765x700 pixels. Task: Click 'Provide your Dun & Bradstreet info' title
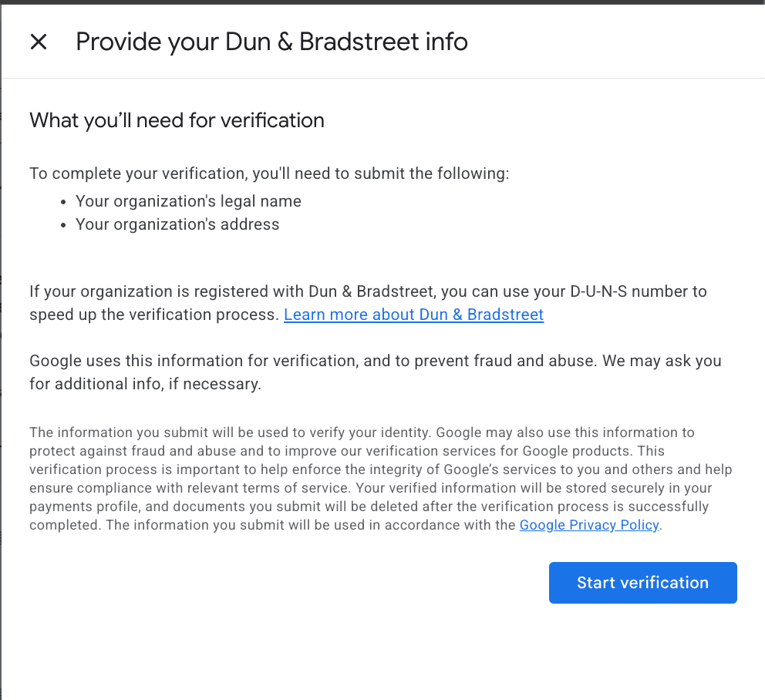pos(271,42)
